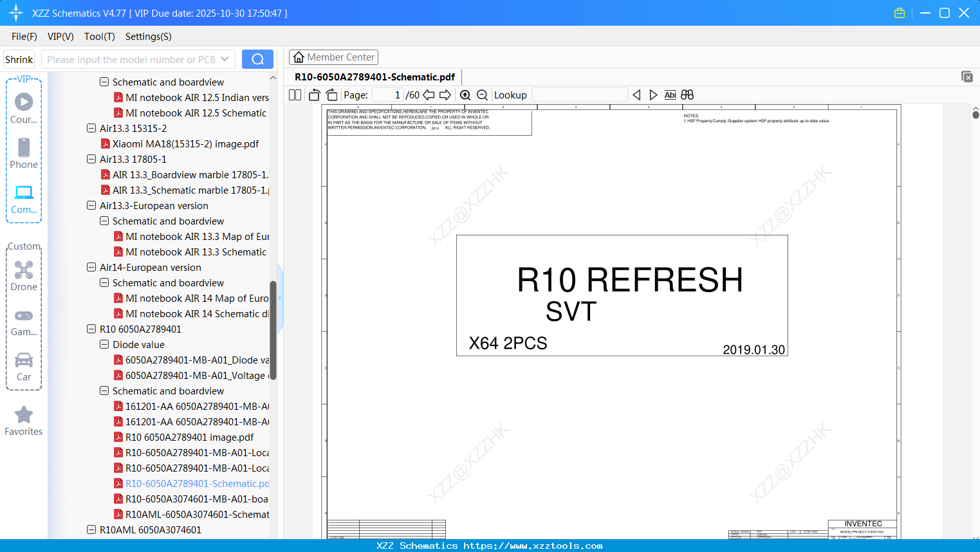The height and width of the screenshot is (552, 980).
Task: Go to the previous PDF page arrow
Action: pos(429,95)
